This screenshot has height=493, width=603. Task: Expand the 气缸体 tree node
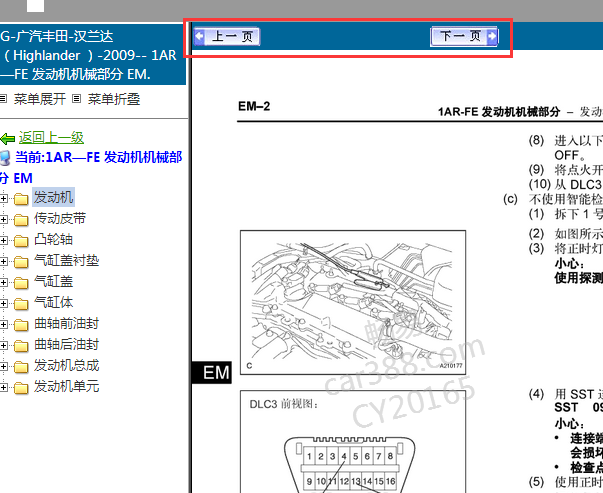(3, 303)
